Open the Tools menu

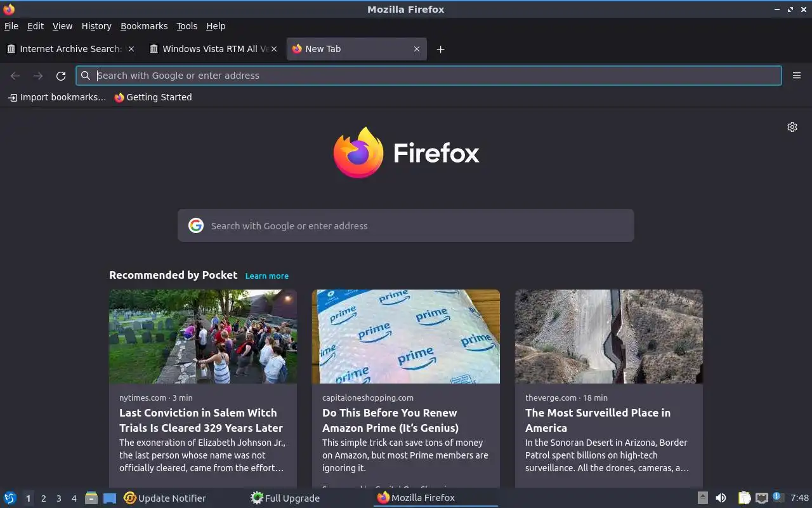click(x=187, y=26)
